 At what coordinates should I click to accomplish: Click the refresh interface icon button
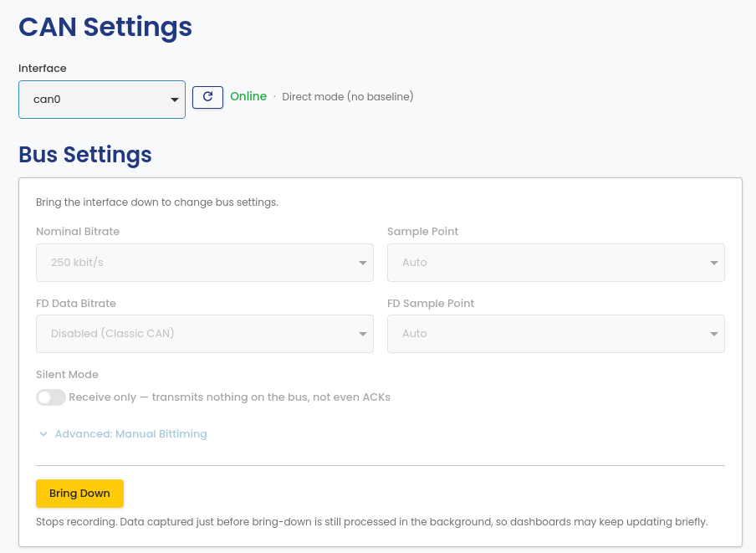point(207,97)
